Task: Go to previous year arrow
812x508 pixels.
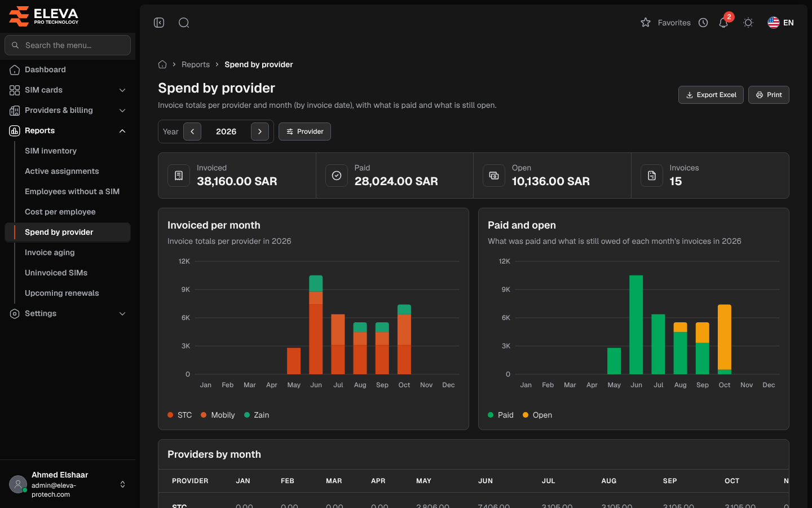Action: tap(192, 132)
